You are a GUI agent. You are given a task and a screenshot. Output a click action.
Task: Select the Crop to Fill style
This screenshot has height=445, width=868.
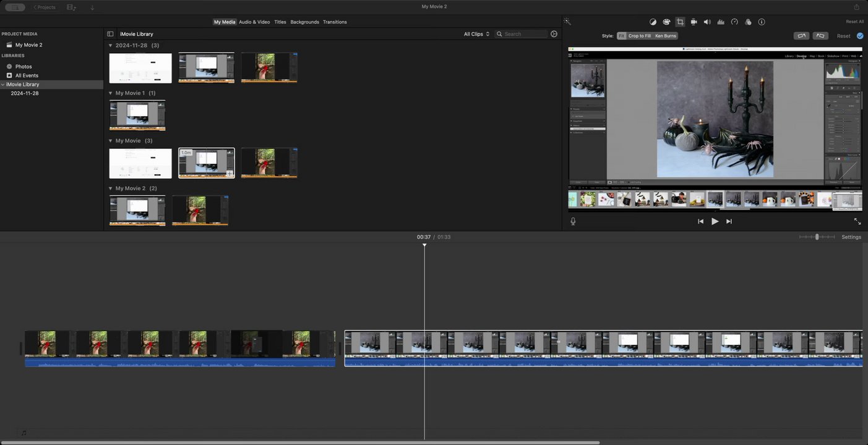639,36
